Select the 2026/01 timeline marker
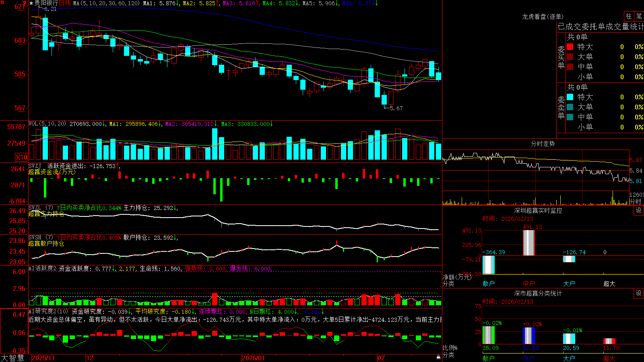 (254, 358)
